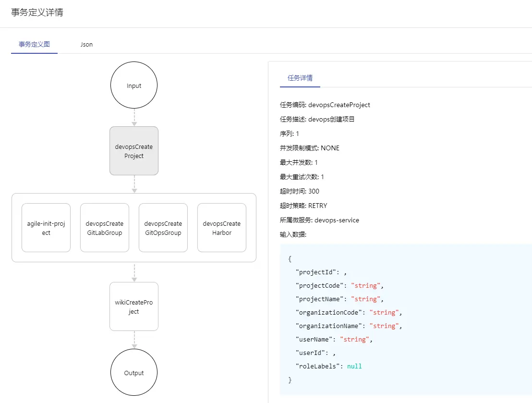Image resolution: width=532 pixels, height=403 pixels.
Task: Open the devopsCreateGitLabGroup node
Action: 105,228
